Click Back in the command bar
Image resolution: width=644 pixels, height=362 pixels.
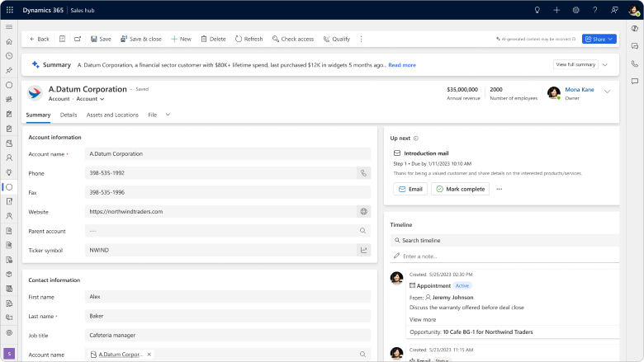[40, 39]
